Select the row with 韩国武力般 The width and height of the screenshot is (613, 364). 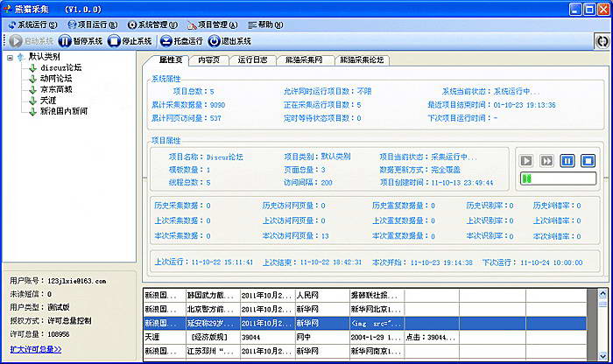coord(365,295)
